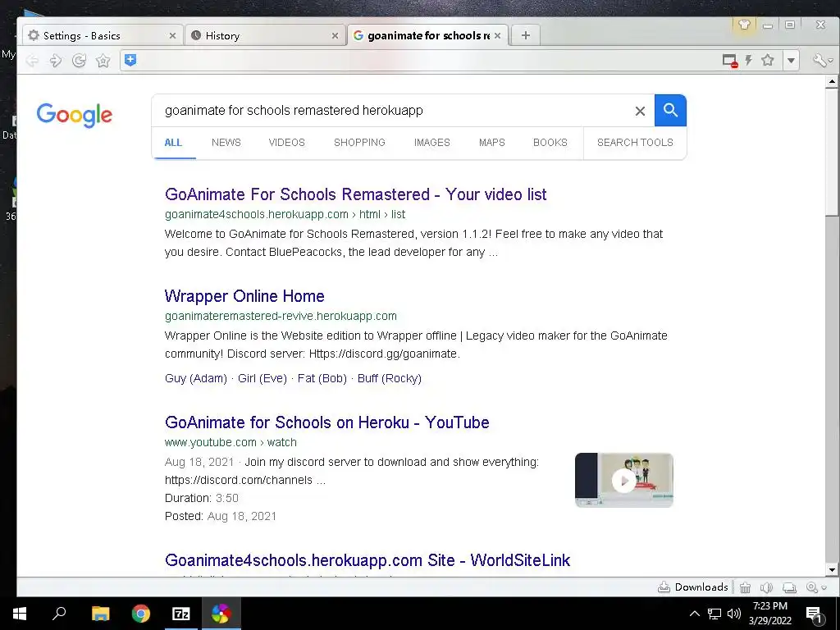Open a new tab with plus button
840x630 pixels.
click(x=526, y=35)
